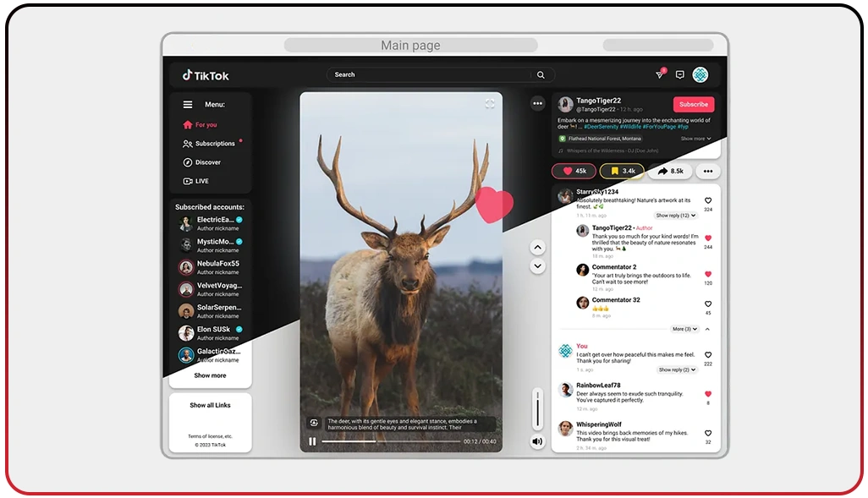Open the hamburger menu icon beside Menu
This screenshot has height=498, width=868.
[188, 105]
